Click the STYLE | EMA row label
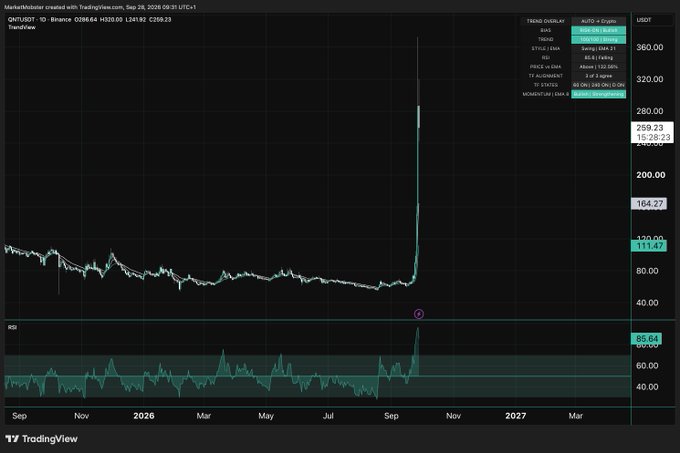The width and height of the screenshot is (680, 453). coord(546,49)
